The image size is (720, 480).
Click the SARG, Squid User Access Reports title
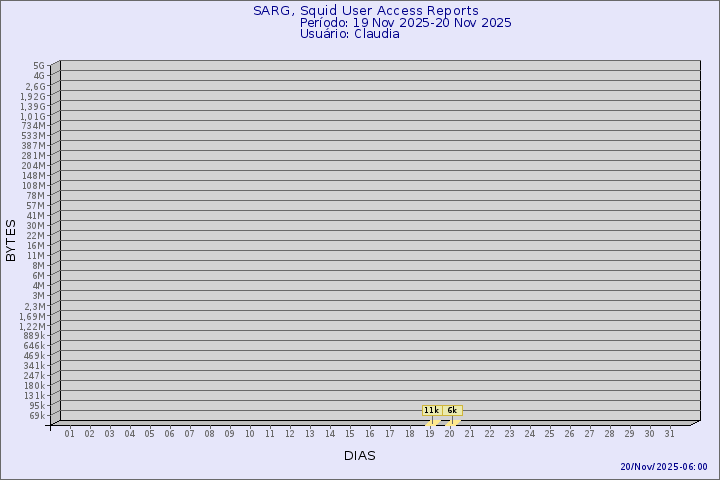[x=366, y=11]
